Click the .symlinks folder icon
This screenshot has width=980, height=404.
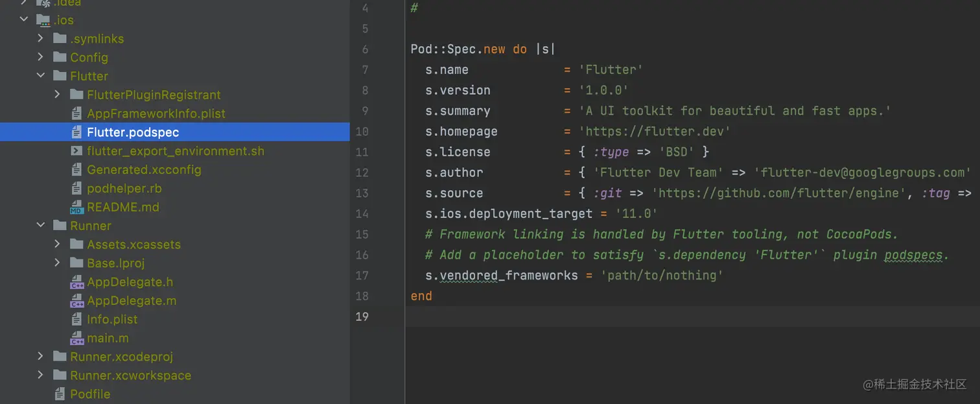coord(60,38)
